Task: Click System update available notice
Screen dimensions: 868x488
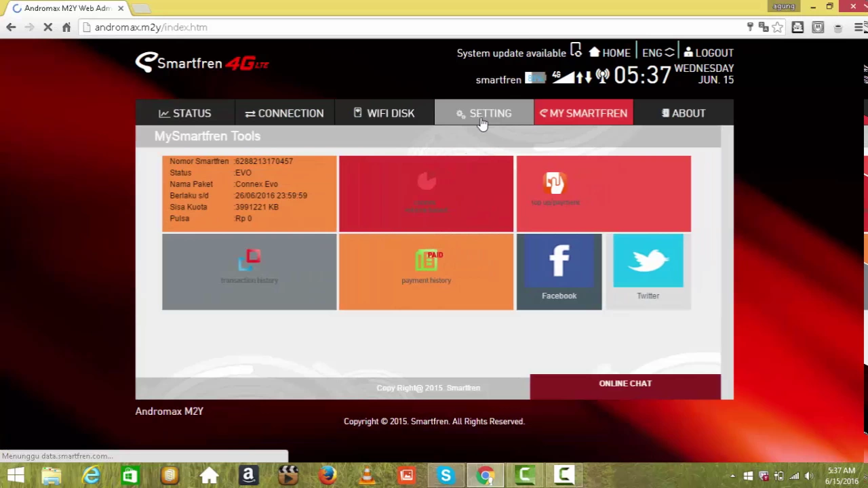Action: tap(511, 53)
